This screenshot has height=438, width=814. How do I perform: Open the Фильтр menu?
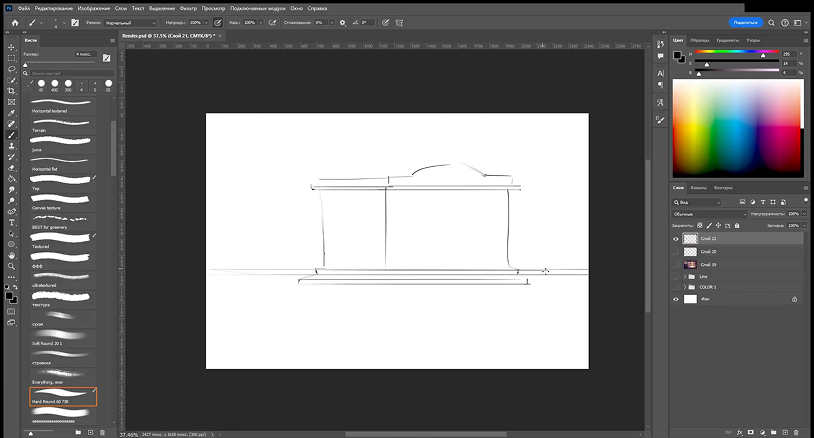point(188,7)
